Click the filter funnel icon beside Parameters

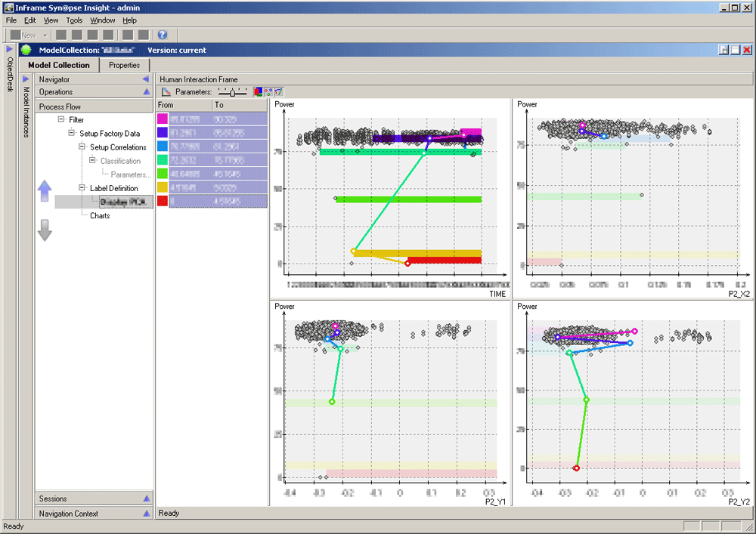[278, 92]
